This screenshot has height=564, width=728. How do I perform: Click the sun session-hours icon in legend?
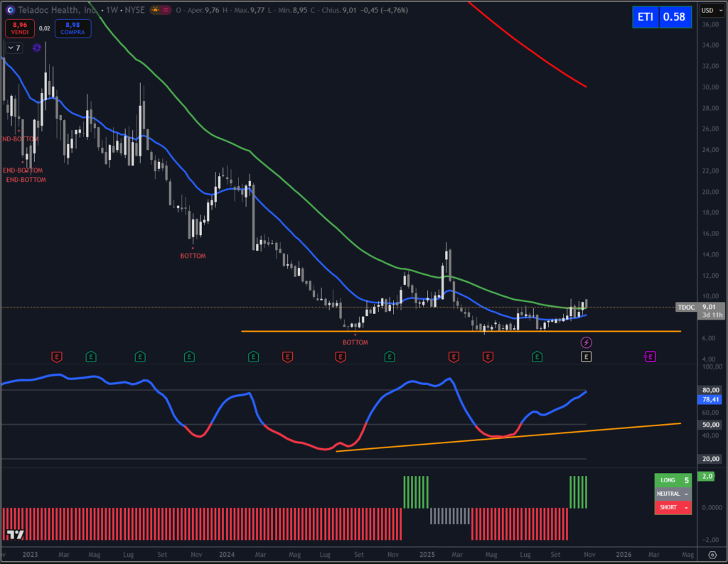pyautogui.click(x=155, y=10)
